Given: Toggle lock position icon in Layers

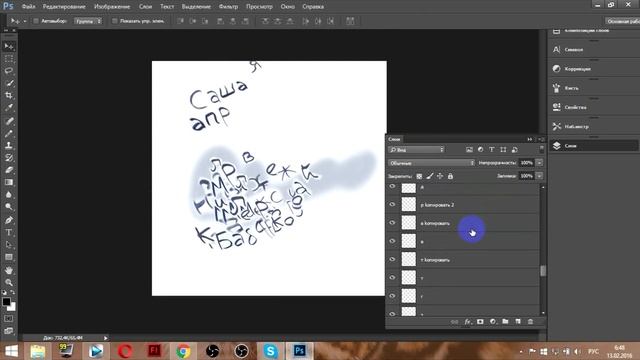Looking at the screenshot, I should 440,176.
